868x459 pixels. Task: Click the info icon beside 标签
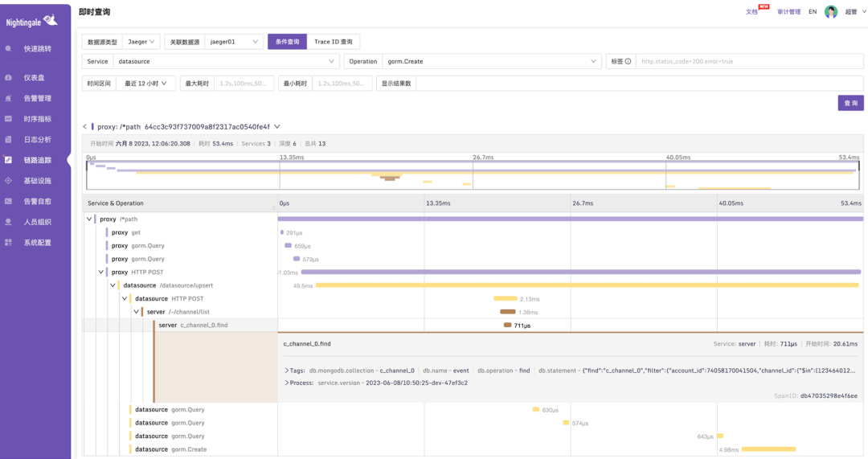tap(628, 61)
